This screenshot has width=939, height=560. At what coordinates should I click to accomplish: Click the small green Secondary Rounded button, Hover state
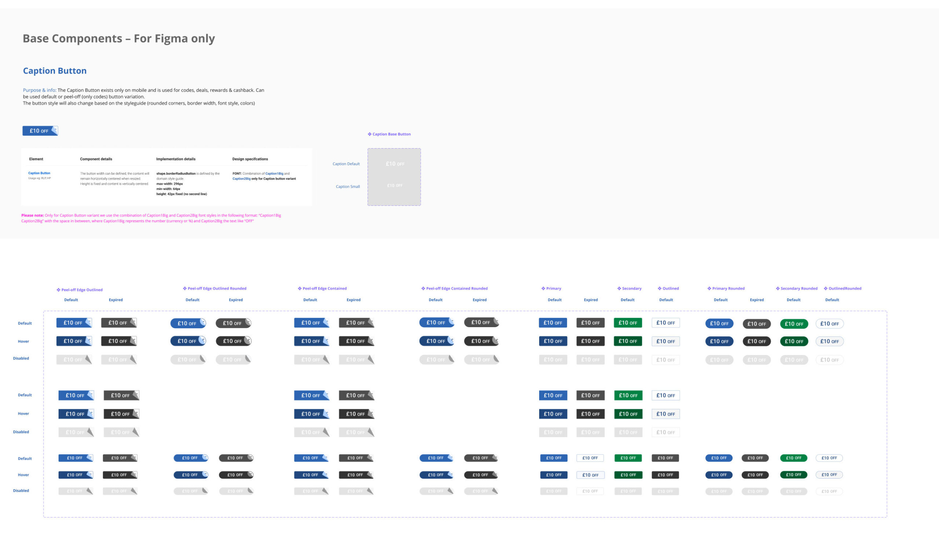coord(794,474)
